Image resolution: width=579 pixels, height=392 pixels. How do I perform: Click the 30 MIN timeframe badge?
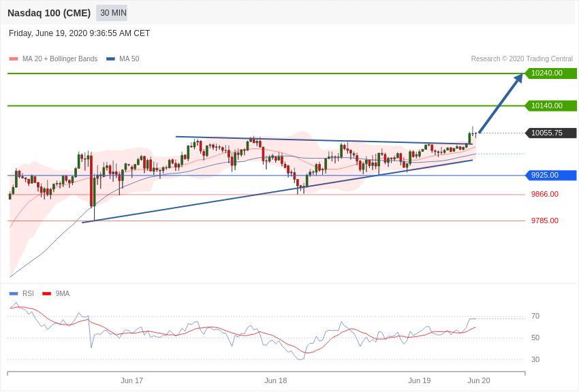pyautogui.click(x=112, y=13)
